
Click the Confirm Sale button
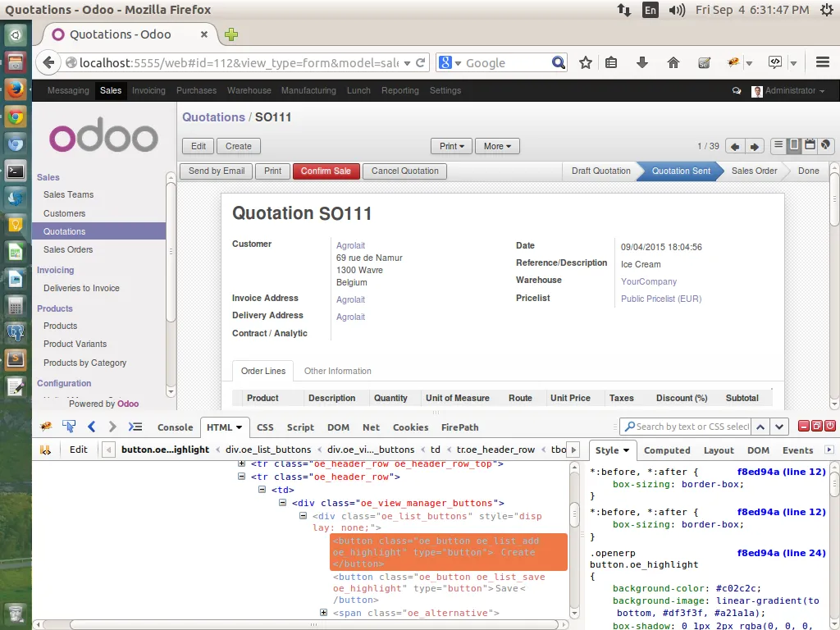tap(326, 171)
